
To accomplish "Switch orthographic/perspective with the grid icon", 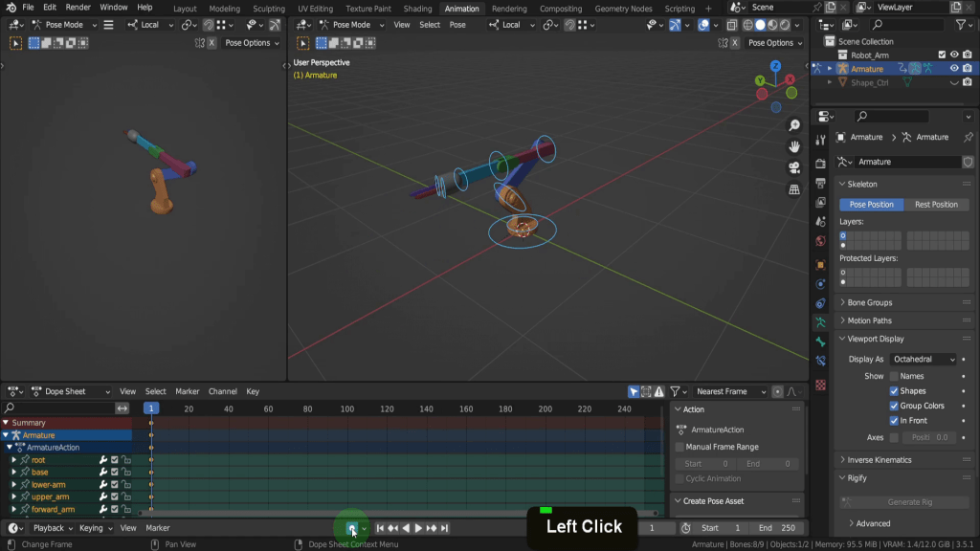I will [x=794, y=189].
